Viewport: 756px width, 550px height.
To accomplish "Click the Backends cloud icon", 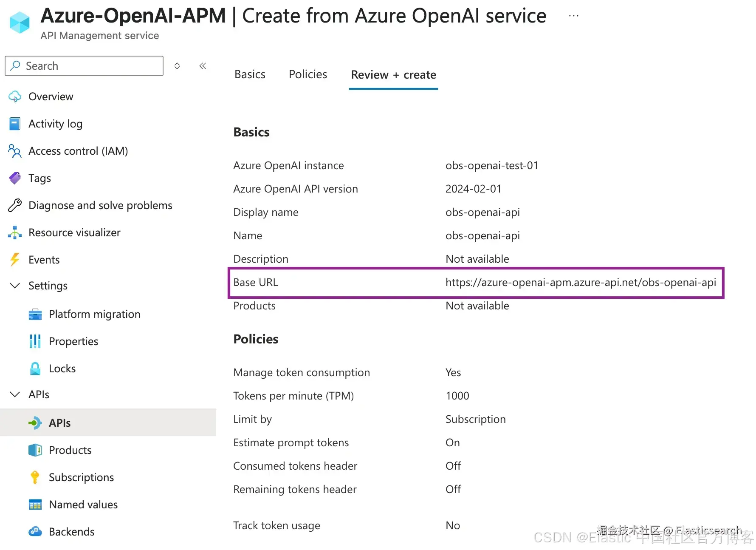I will pos(35,532).
